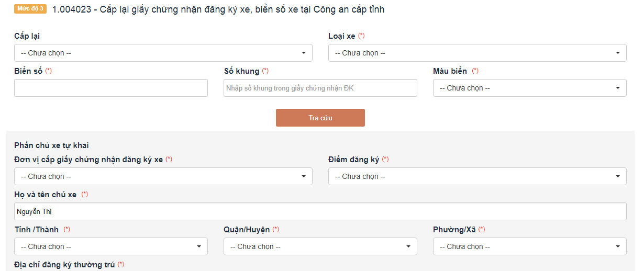Click the procedure title 1.004023 heading

[218, 9]
